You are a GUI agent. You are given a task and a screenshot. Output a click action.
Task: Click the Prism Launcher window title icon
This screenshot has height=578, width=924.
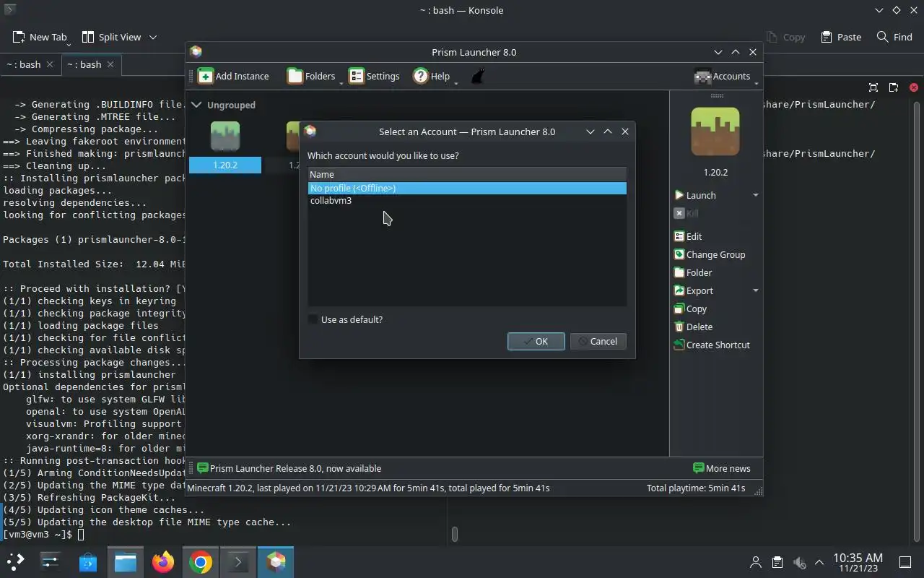coord(196,51)
